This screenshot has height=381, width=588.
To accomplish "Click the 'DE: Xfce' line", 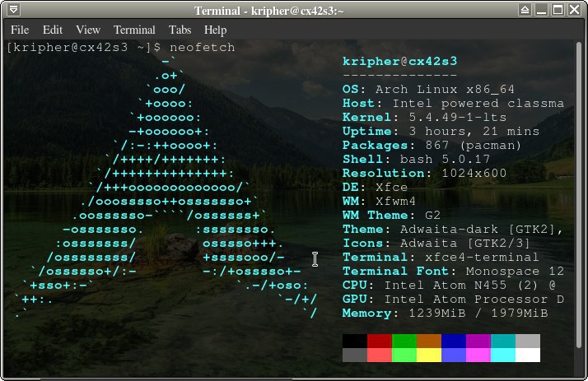I will [375, 188].
